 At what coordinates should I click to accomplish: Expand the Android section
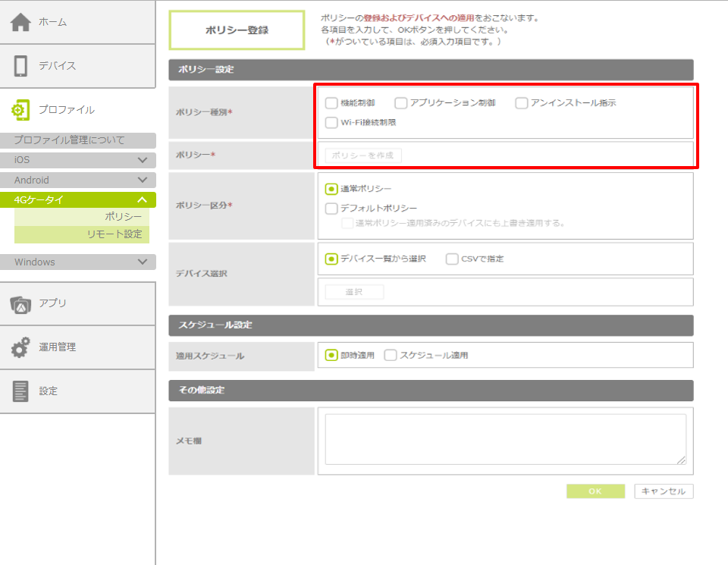(x=142, y=180)
